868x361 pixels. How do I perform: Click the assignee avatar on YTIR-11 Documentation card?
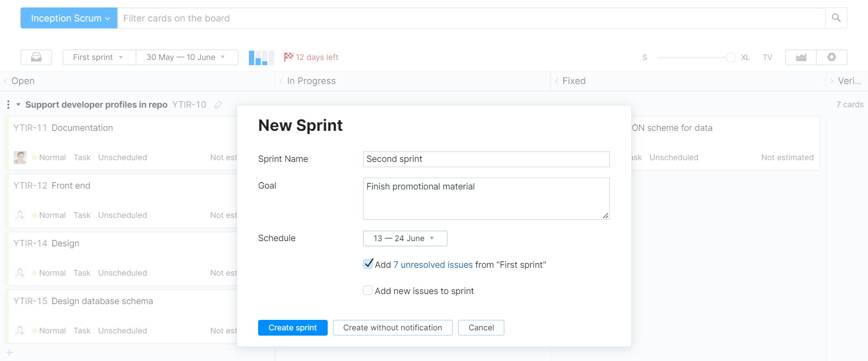click(20, 157)
